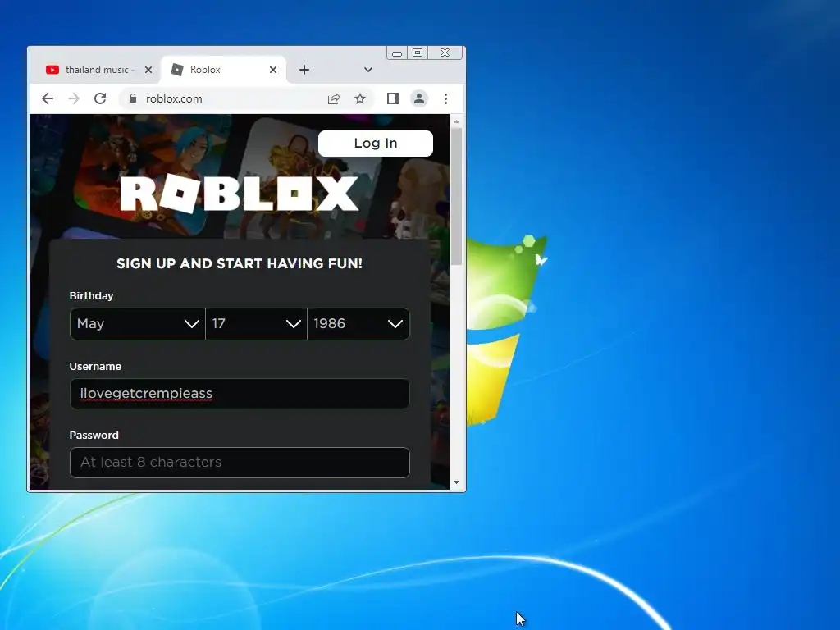Image resolution: width=840 pixels, height=630 pixels.
Task: Click into the Username field
Action: tap(240, 394)
